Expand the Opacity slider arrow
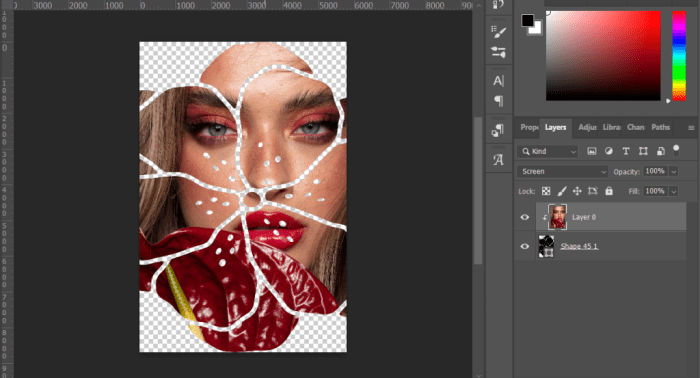This screenshot has height=378, width=700. (674, 171)
